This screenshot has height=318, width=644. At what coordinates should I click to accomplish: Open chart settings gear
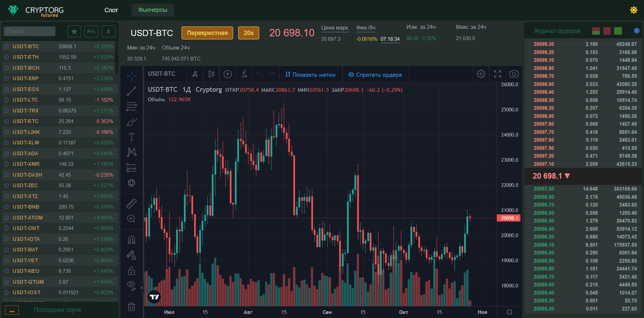481,74
